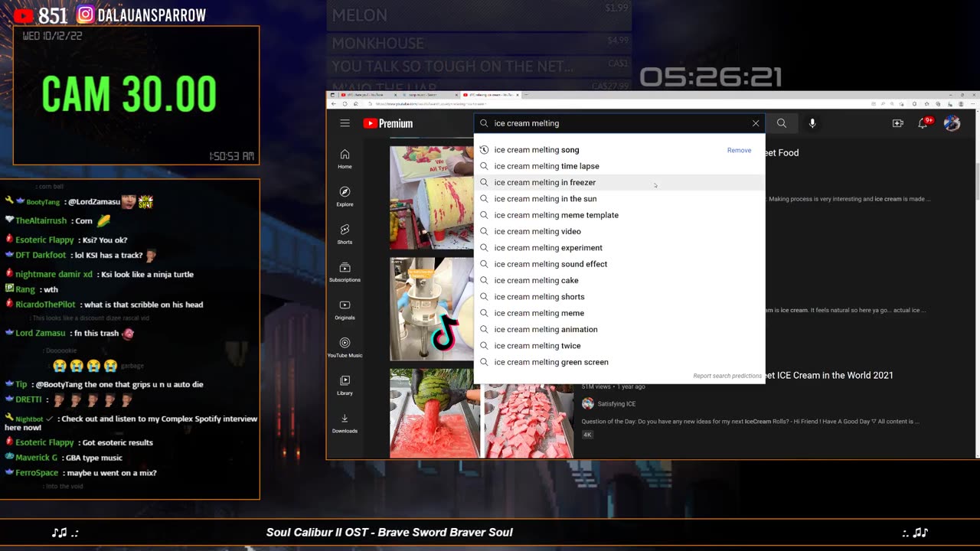Choose suggestion 'ice cream melting animation'
This screenshot has width=980, height=551.
pos(619,329)
